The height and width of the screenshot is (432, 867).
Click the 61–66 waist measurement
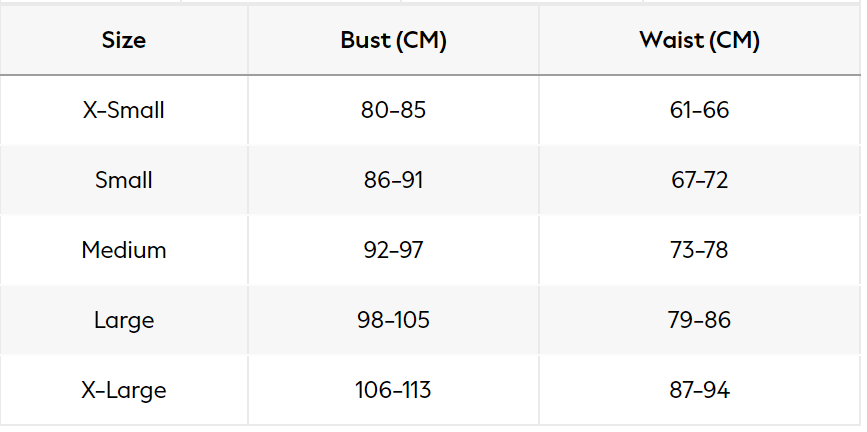[x=700, y=110]
